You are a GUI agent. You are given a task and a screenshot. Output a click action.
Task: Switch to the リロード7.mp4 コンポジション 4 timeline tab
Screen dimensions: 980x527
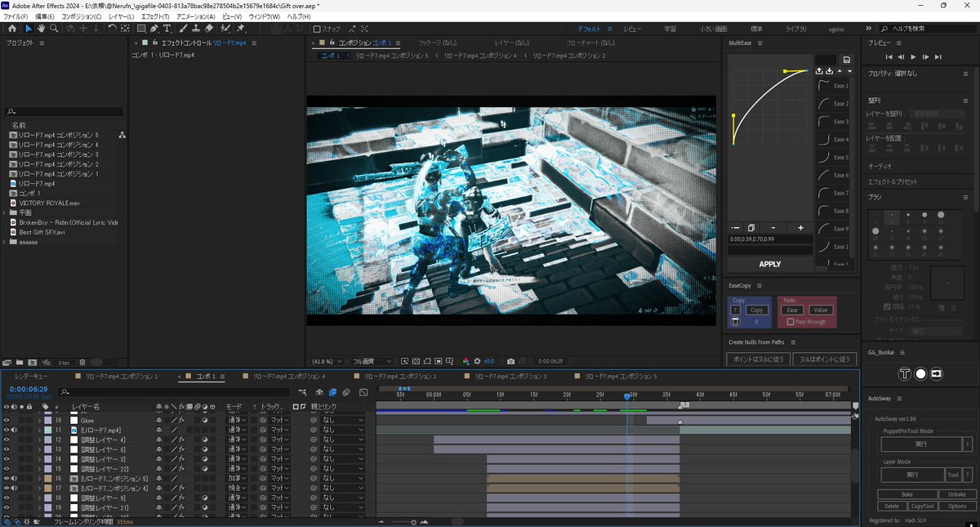point(289,377)
